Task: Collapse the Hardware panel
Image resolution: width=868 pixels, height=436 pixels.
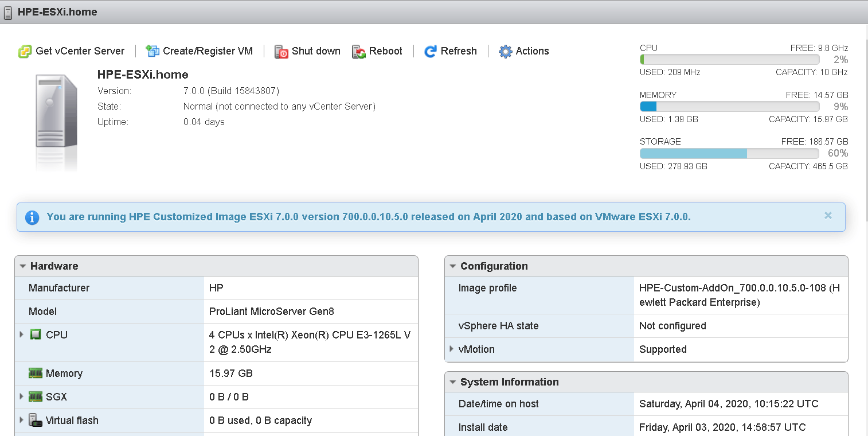Action: tap(23, 266)
